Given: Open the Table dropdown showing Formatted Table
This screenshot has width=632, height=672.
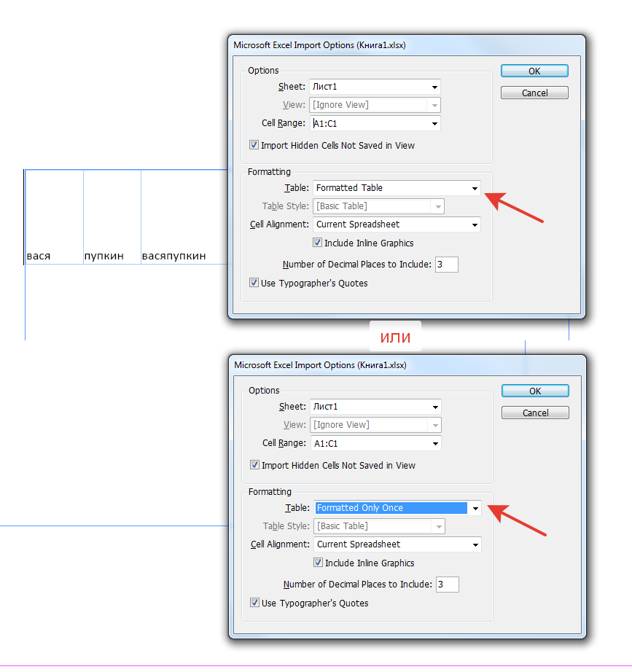Looking at the screenshot, I should click(397, 188).
